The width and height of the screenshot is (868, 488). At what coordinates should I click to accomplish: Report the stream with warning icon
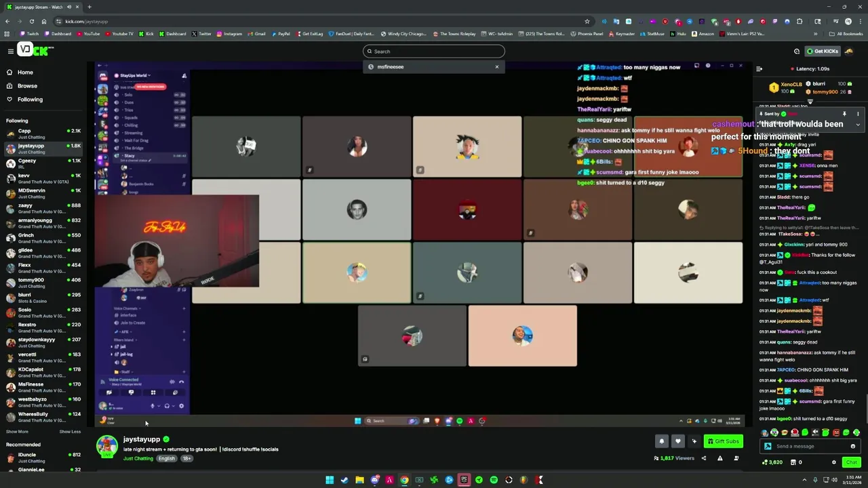pyautogui.click(x=720, y=459)
